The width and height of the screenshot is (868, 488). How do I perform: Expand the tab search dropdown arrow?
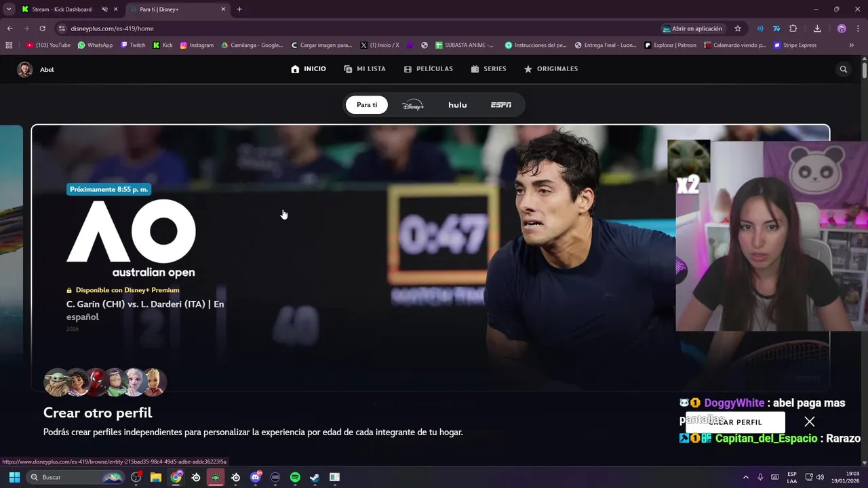pyautogui.click(x=9, y=9)
